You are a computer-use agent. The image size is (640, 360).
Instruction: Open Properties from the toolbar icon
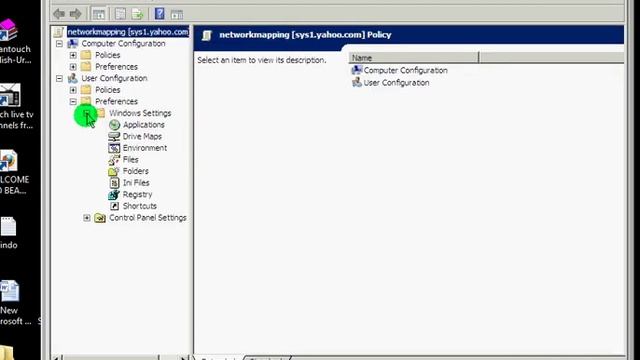(x=120, y=14)
